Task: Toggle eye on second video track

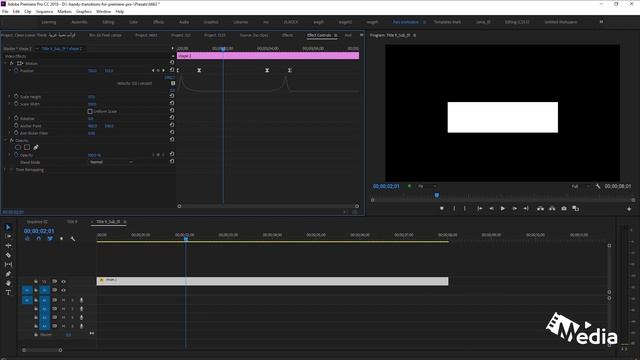Action: pos(63,290)
